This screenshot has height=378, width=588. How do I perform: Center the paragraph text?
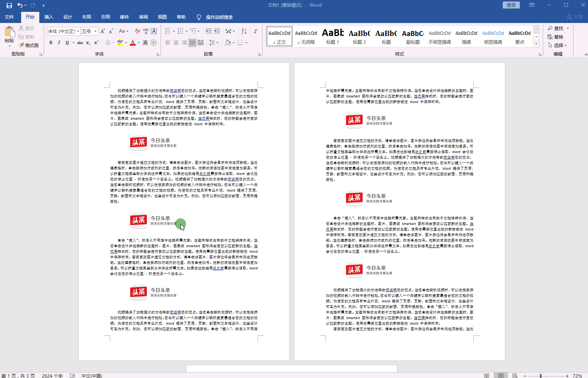tap(176, 43)
